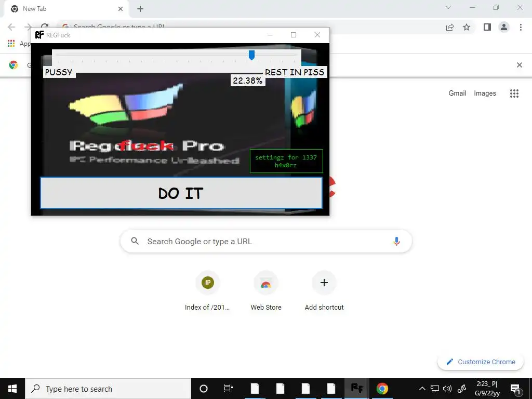Minimize the REGFuck window
The height and width of the screenshot is (399, 532).
click(x=270, y=35)
